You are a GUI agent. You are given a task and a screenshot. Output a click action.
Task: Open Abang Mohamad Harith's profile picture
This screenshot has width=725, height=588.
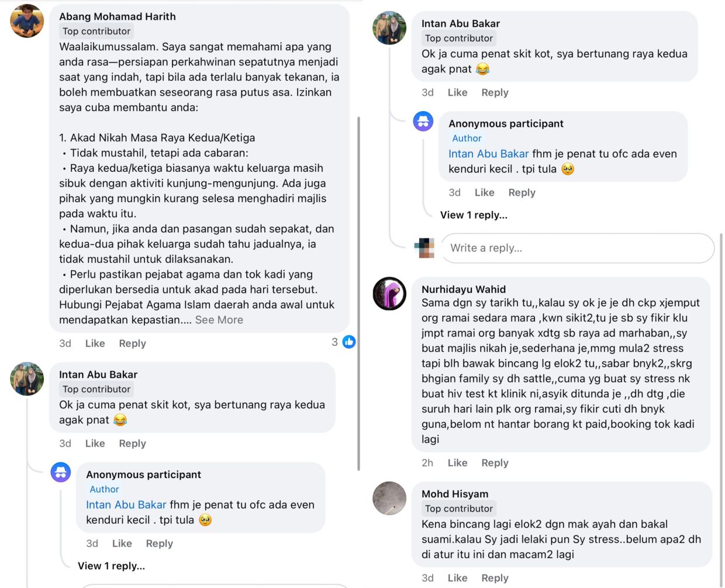tap(27, 21)
